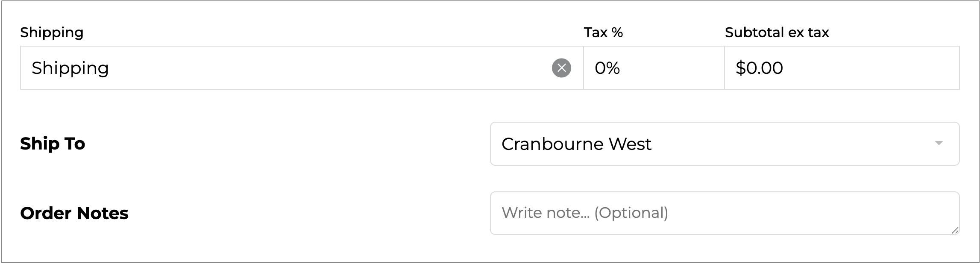Clear the Shipping field using X icon
This screenshot has width=980, height=264.
[561, 68]
